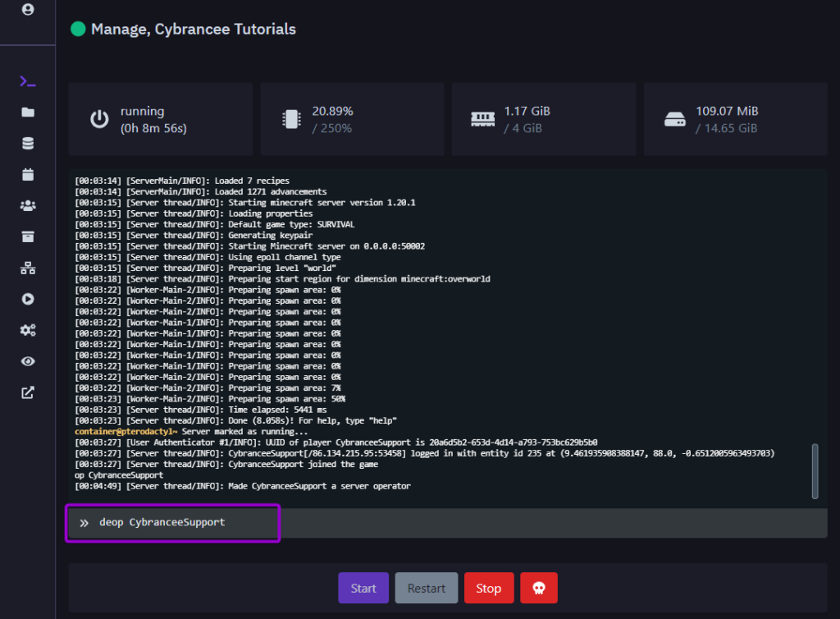The image size is (840, 619).
Task: Click the external link icon in sidebar
Action: [x=28, y=392]
